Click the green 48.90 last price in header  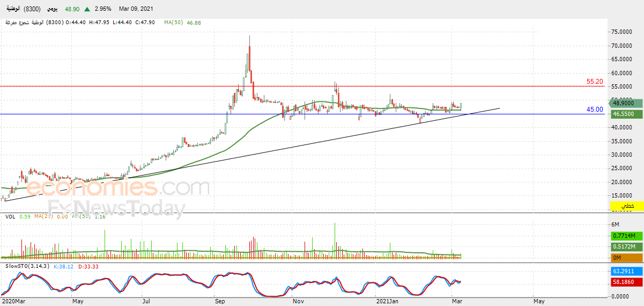coord(72,9)
